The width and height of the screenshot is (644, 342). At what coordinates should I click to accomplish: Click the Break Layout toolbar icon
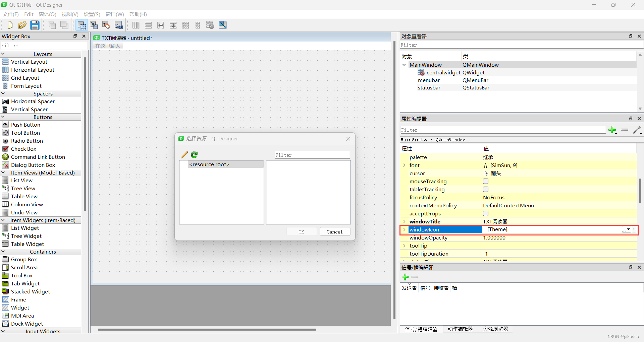click(210, 25)
